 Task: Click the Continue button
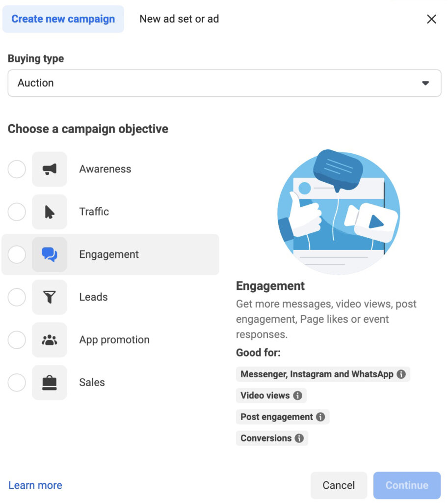tap(406, 485)
